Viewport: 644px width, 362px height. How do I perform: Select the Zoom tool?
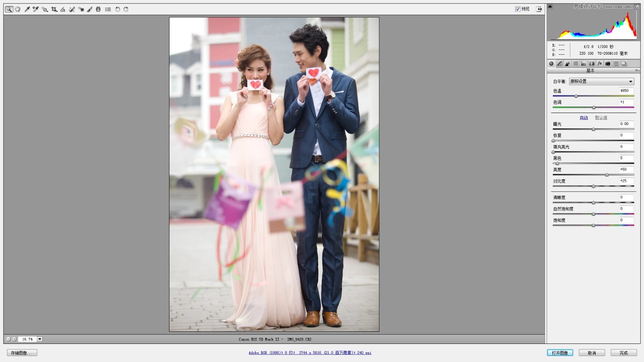click(x=9, y=9)
